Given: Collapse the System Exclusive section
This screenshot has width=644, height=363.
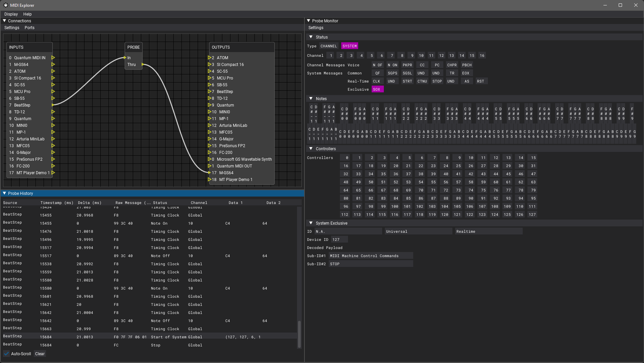Looking at the screenshot, I should (x=311, y=223).
